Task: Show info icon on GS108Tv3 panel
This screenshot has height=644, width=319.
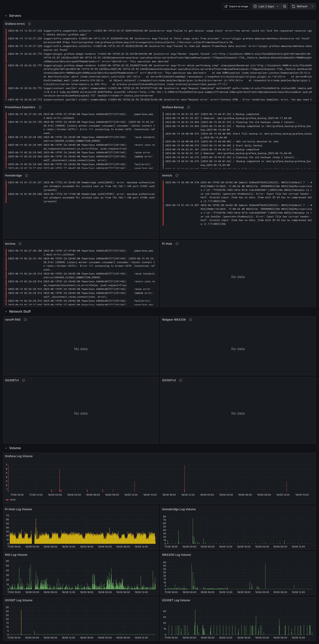Action: pyautogui.click(x=181, y=380)
